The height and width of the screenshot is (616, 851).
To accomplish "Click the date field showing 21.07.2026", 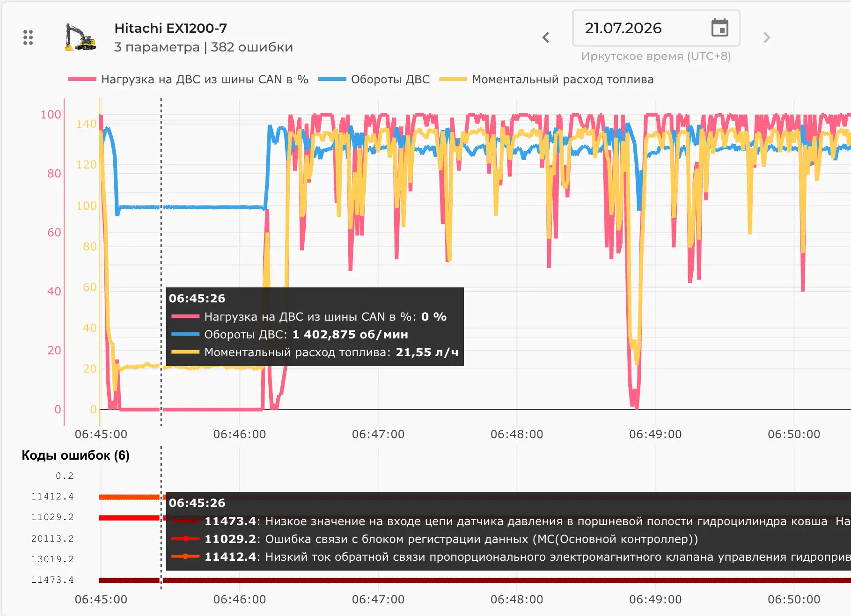I will click(x=656, y=28).
